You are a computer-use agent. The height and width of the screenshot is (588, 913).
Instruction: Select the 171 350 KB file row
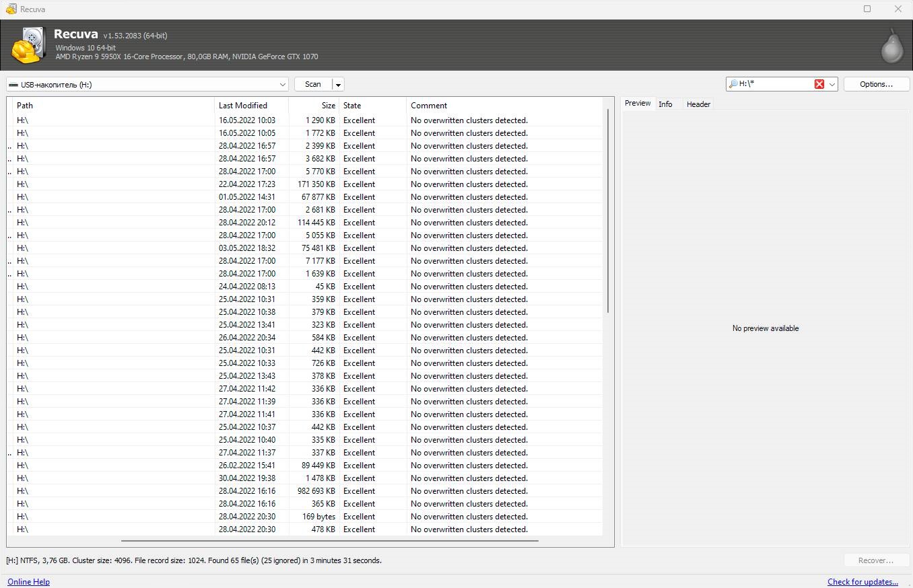[x=305, y=184]
